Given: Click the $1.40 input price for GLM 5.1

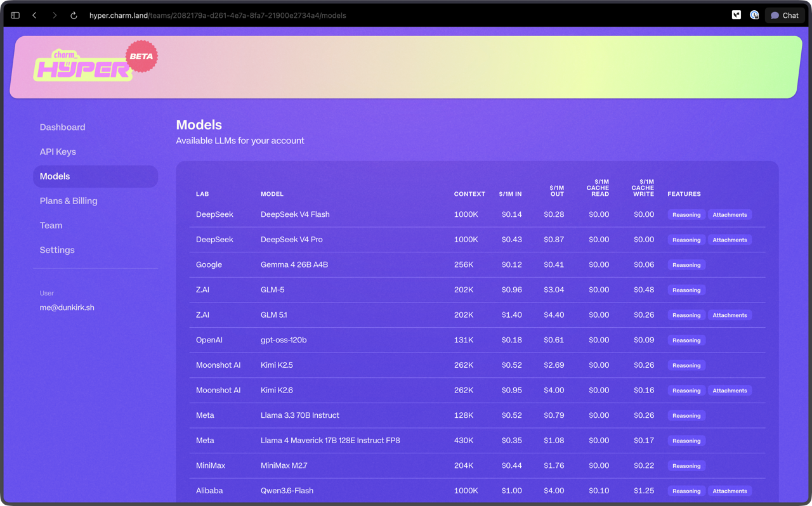Looking at the screenshot, I should click(x=511, y=315).
